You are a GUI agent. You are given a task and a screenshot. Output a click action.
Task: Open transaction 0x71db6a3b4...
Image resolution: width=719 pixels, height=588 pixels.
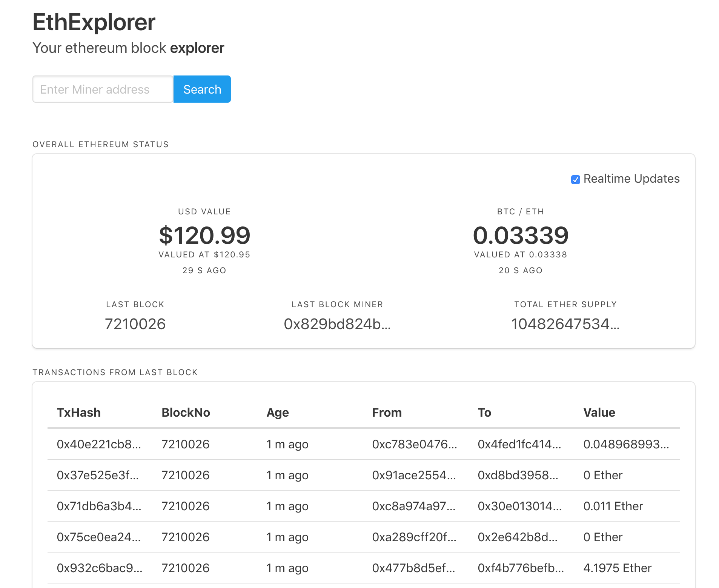99,506
